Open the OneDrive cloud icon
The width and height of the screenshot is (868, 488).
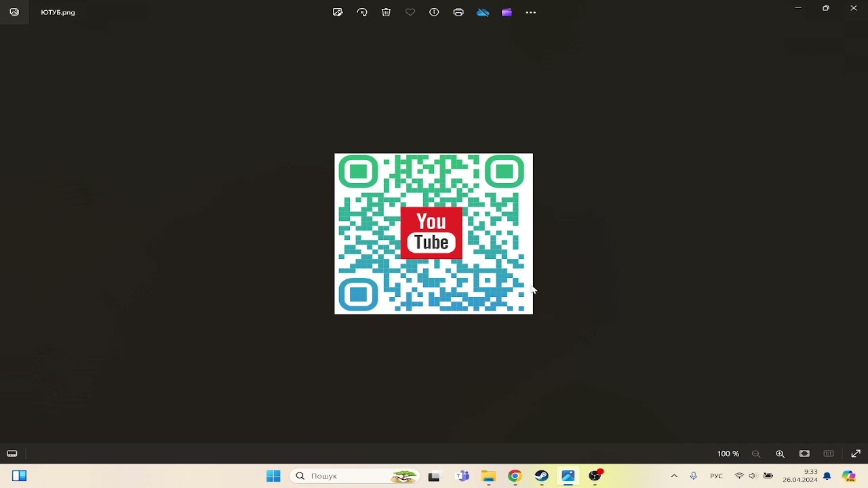pos(483,12)
